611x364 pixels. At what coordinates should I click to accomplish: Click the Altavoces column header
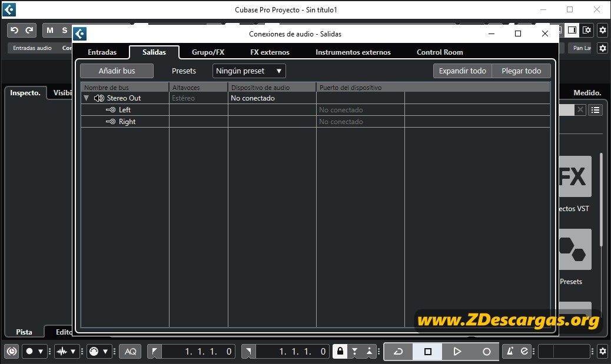(198, 87)
